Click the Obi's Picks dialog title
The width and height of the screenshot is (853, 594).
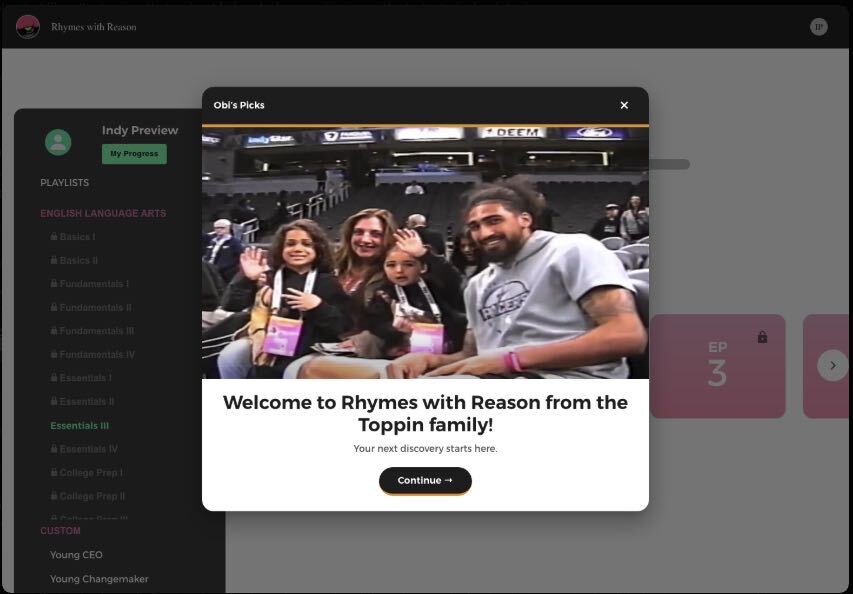coord(239,105)
